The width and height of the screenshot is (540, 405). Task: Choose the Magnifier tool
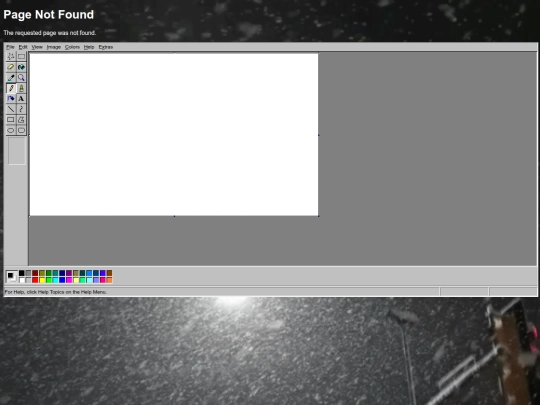[21, 78]
